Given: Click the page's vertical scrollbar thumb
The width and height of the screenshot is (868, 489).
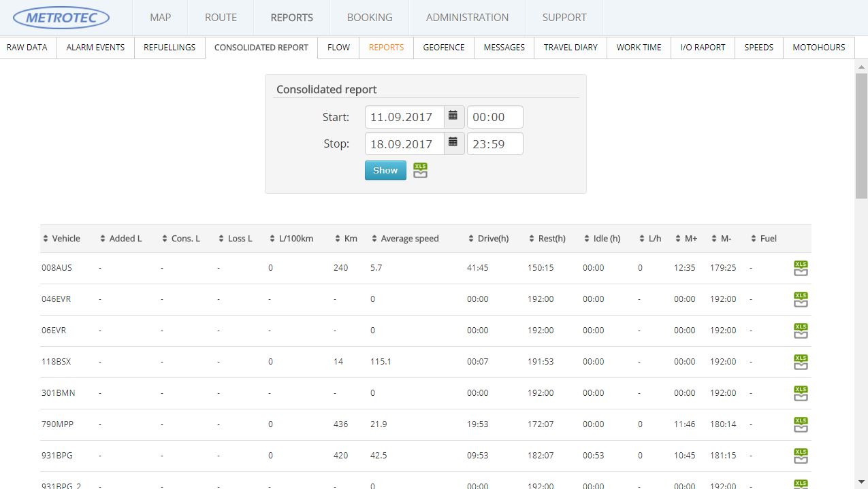Looking at the screenshot, I should coord(861,136).
